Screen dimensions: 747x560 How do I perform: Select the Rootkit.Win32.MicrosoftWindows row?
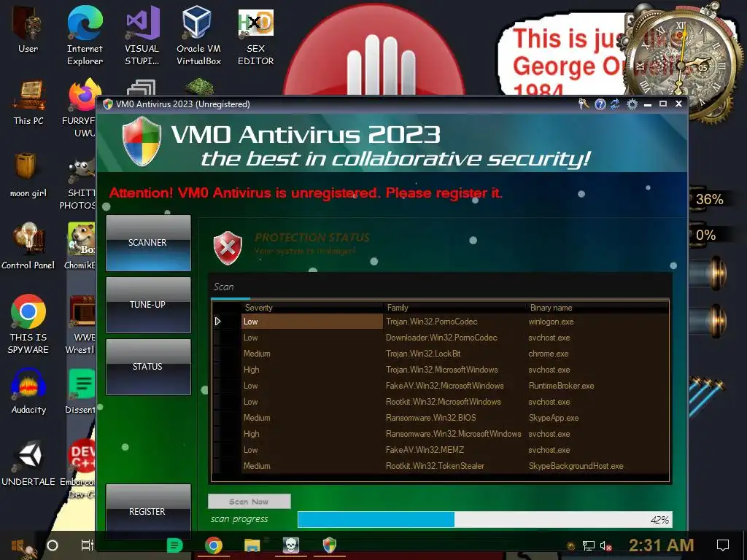click(441, 402)
